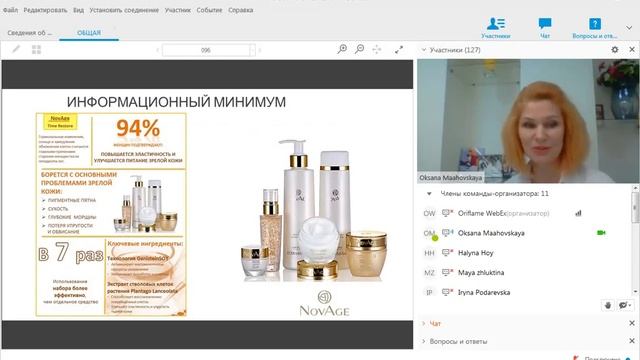Go to previous slide arrow
This screenshot has height=360, width=640.
tap(157, 50)
